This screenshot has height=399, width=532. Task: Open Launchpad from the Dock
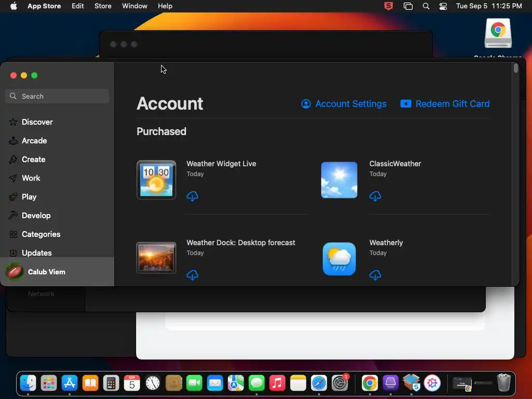point(49,383)
